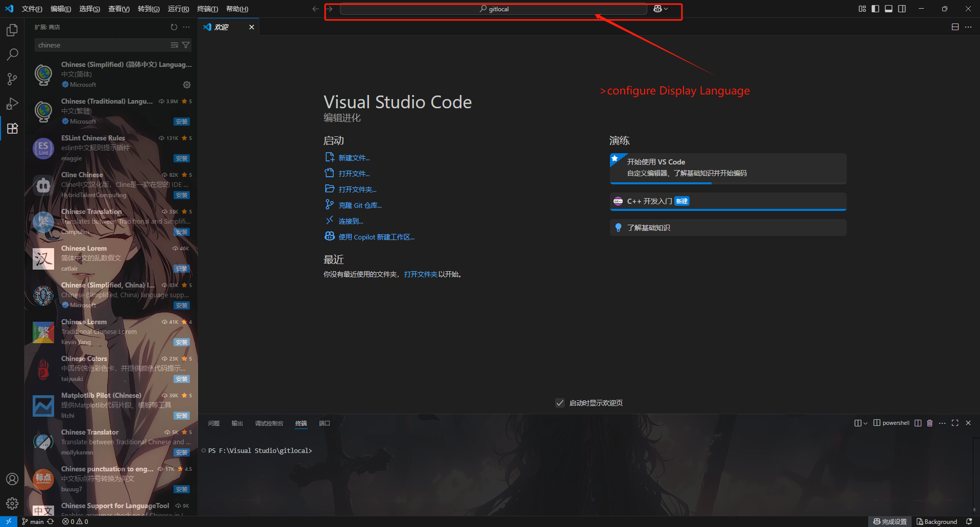This screenshot has width=980, height=527.
Task: Open the C++ 开发入门 walkthrough
Action: pos(728,201)
